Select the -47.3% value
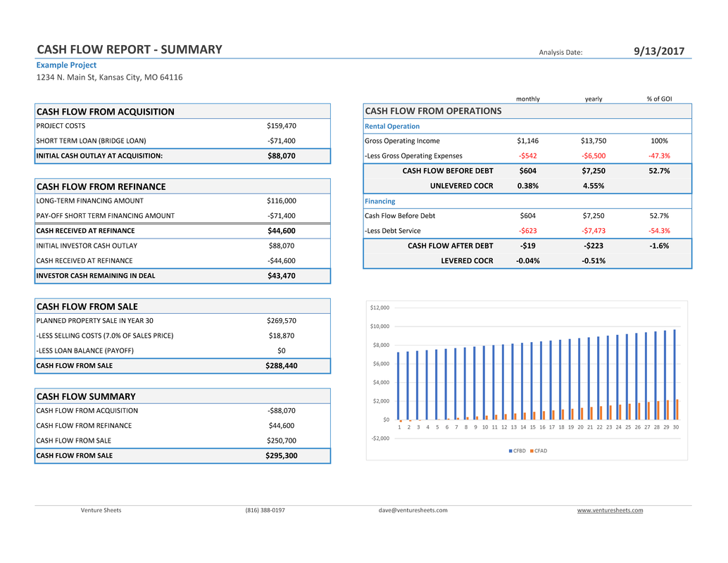The height and width of the screenshot is (563, 728). (659, 156)
